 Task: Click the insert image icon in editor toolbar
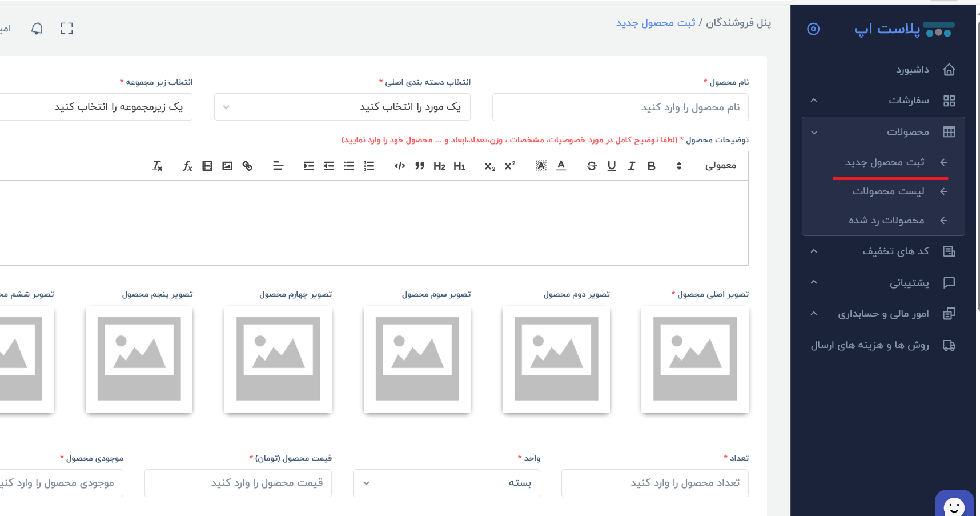click(x=227, y=166)
